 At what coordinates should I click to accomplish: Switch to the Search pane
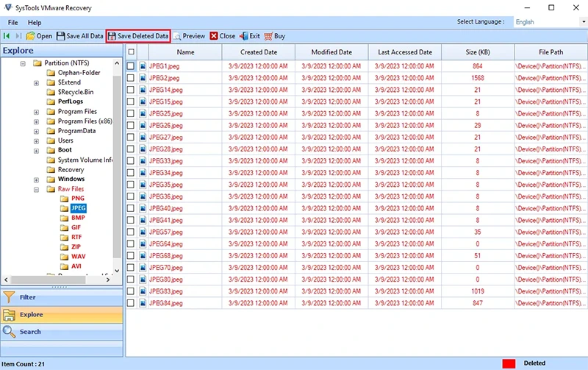[x=62, y=332]
